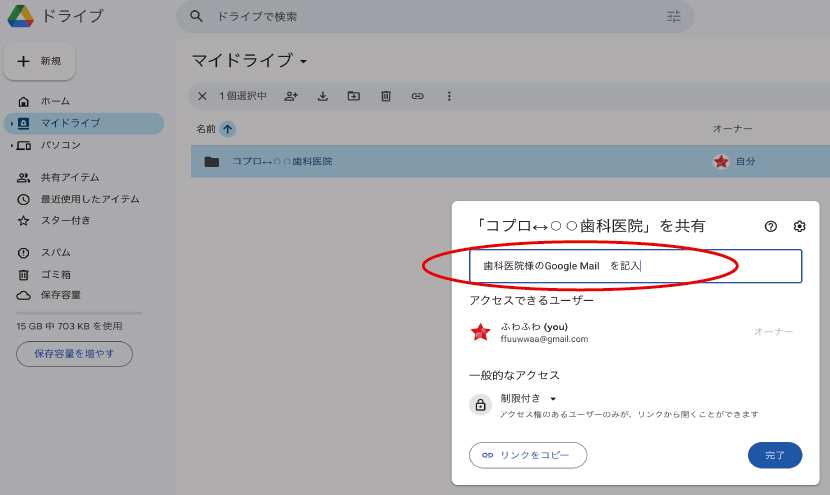
Task: Click the download icon in the toolbar
Action: [322, 96]
